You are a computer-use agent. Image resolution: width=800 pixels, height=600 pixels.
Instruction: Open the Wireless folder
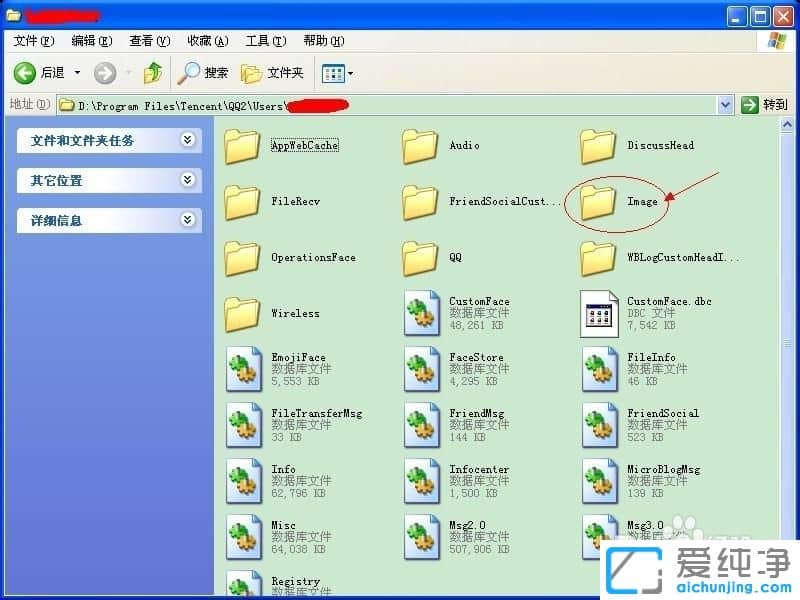click(243, 312)
